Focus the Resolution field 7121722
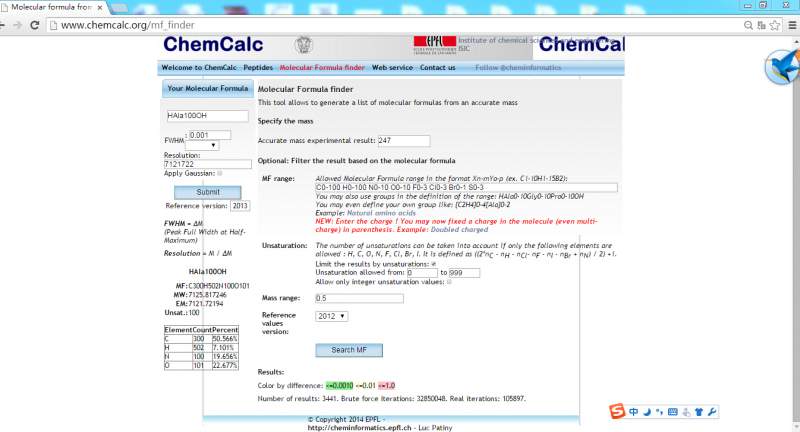The image size is (800, 432). click(208, 164)
